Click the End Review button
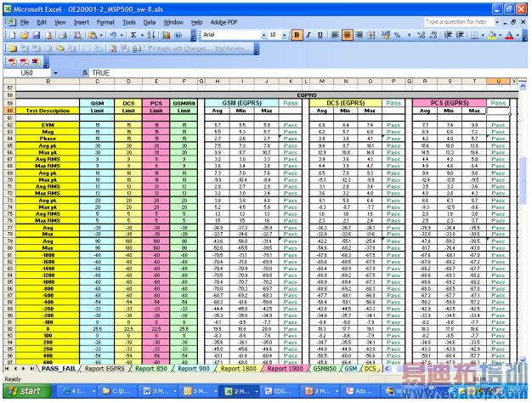The image size is (532, 403). [x=233, y=49]
